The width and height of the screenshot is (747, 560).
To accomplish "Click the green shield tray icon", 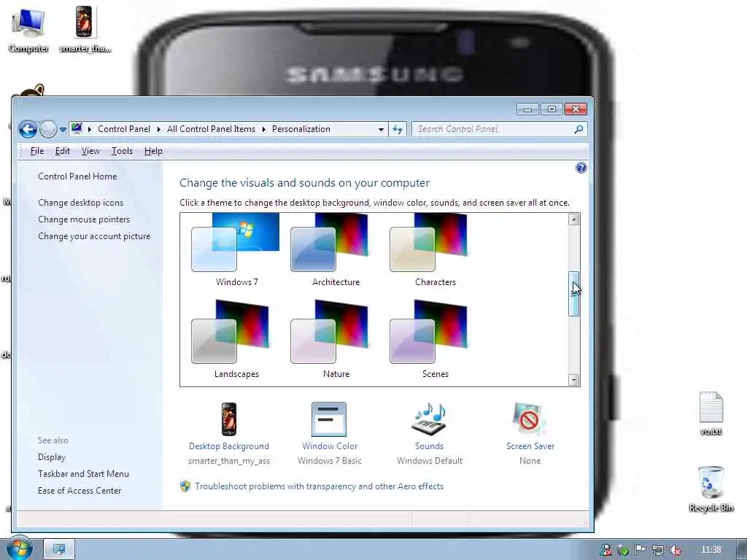I will 623,551.
